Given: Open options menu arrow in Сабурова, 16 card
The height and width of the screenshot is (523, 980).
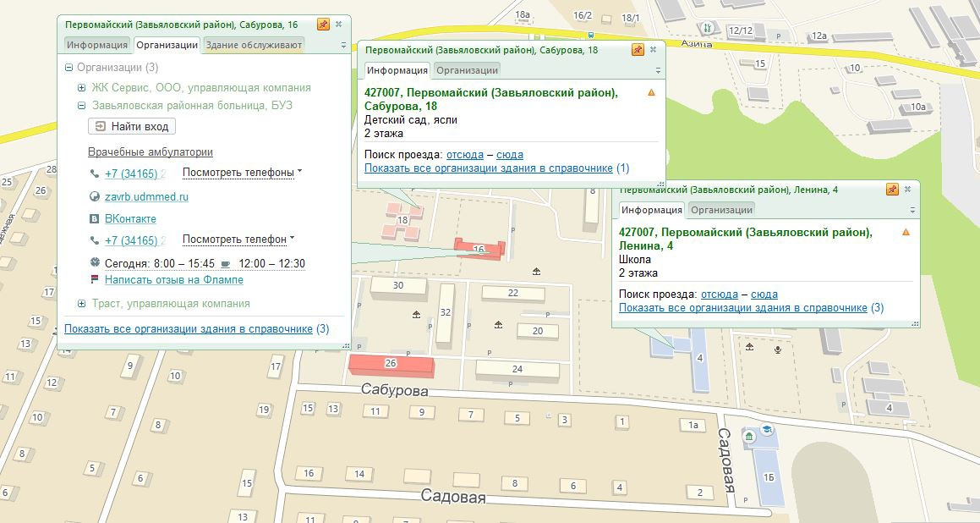Looking at the screenshot, I should coord(343,45).
